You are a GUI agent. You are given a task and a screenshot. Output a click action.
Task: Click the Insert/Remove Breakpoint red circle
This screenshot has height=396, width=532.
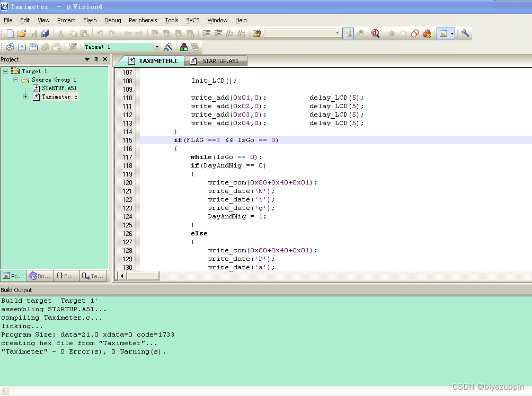pyautogui.click(x=391, y=33)
